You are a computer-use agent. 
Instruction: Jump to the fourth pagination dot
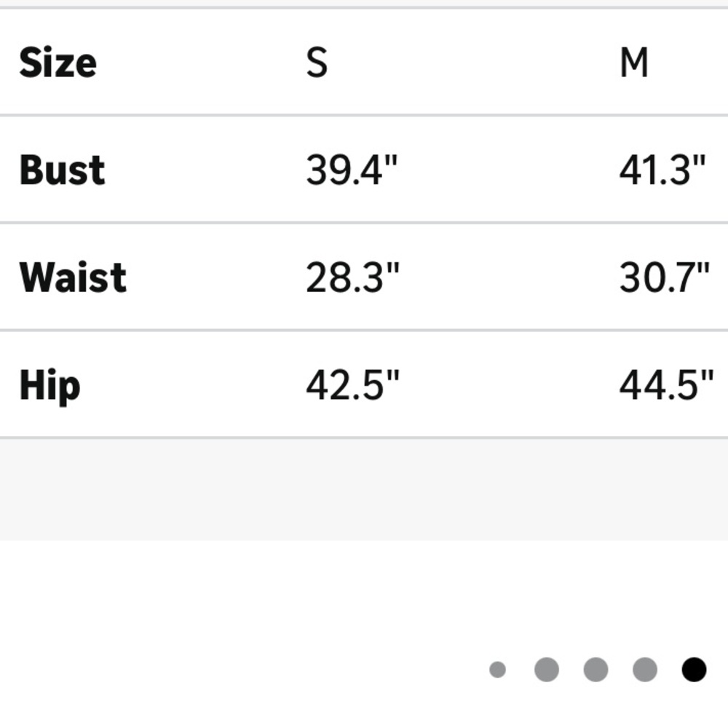645,670
